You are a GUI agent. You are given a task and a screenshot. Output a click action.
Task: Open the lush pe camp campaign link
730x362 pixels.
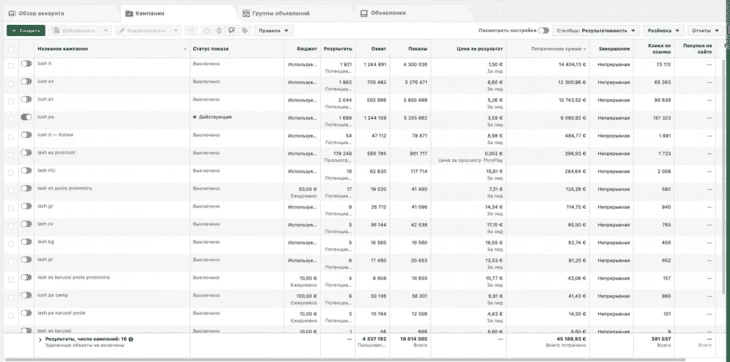point(53,295)
